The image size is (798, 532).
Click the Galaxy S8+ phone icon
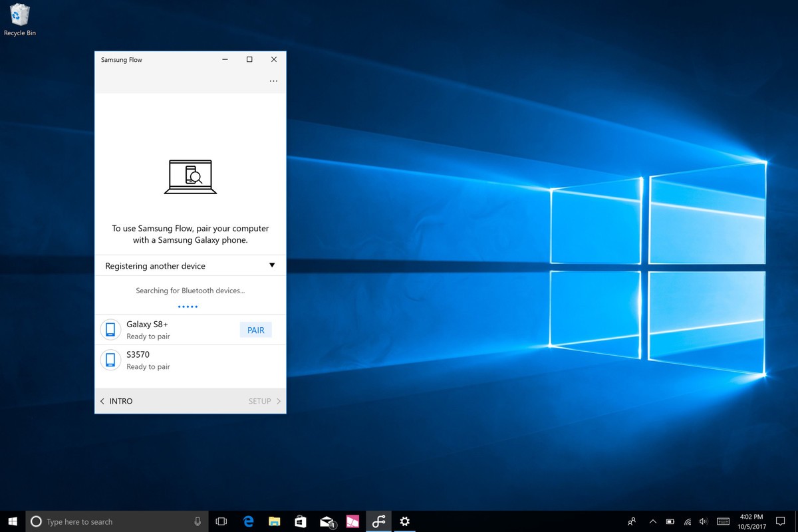point(110,330)
